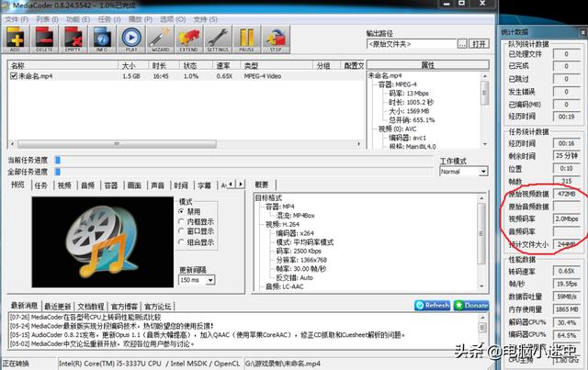Switch to the 音频 tab
Image resolution: width=588 pixels, height=370 pixels.
(x=88, y=185)
